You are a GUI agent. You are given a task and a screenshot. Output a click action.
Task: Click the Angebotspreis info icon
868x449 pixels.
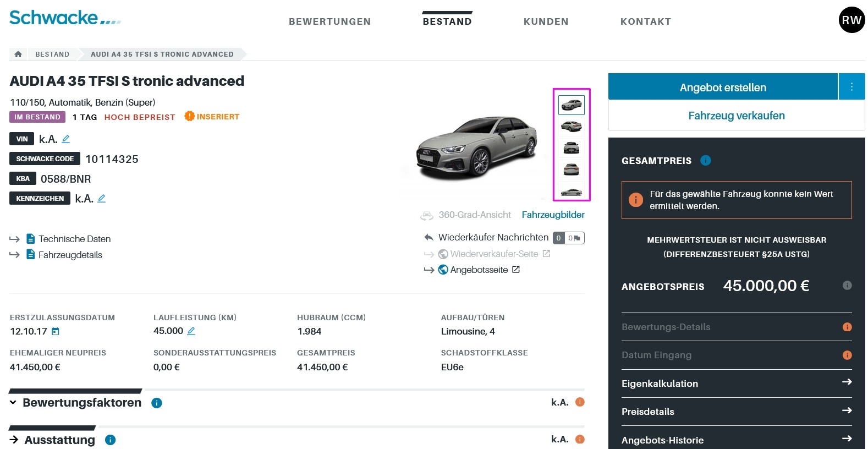pos(847,285)
